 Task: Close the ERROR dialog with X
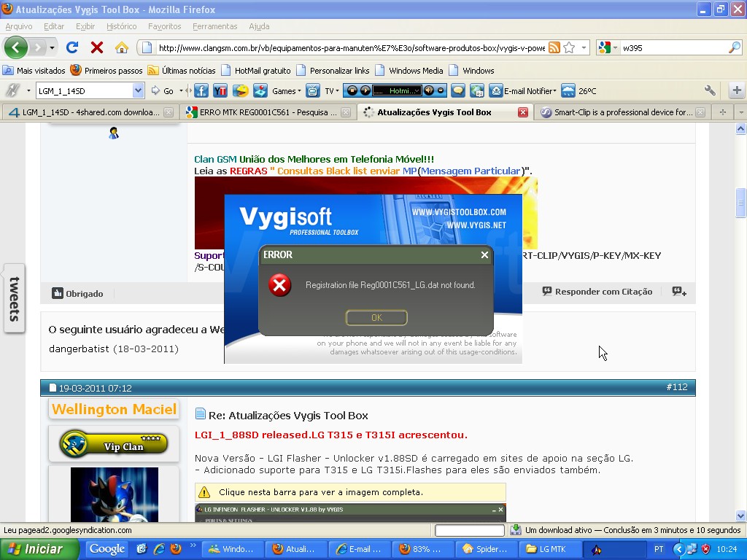tap(484, 254)
